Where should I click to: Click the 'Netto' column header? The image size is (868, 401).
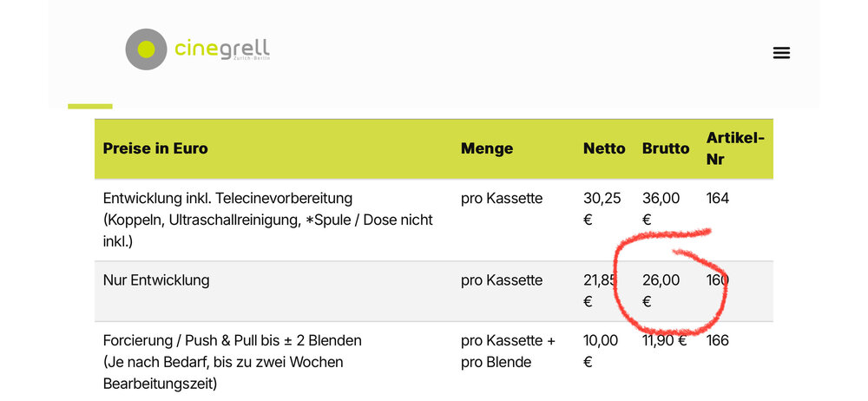pyautogui.click(x=604, y=148)
